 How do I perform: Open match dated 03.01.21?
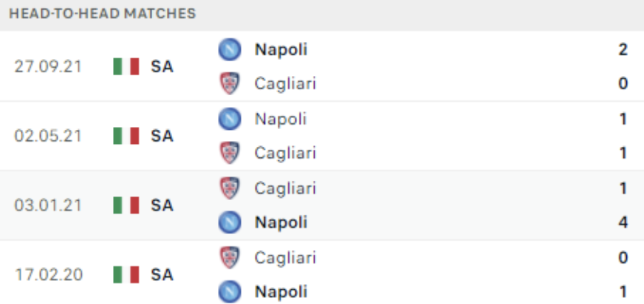point(322,205)
